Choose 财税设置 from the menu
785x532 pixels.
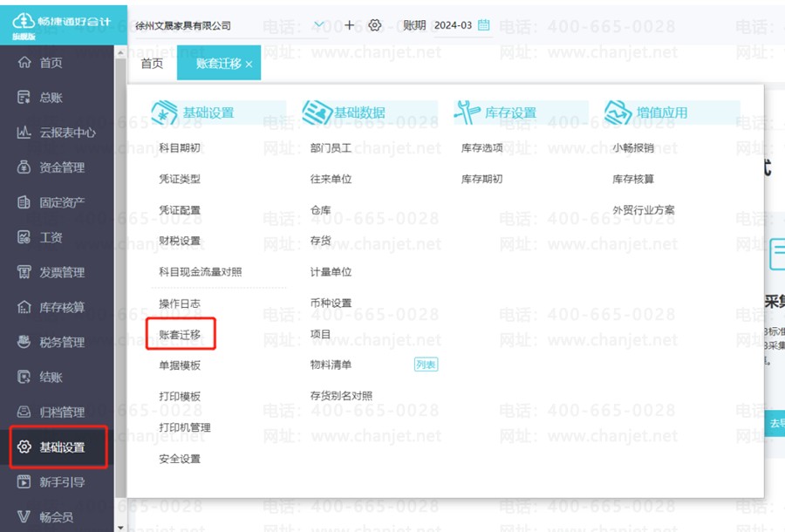pos(180,241)
